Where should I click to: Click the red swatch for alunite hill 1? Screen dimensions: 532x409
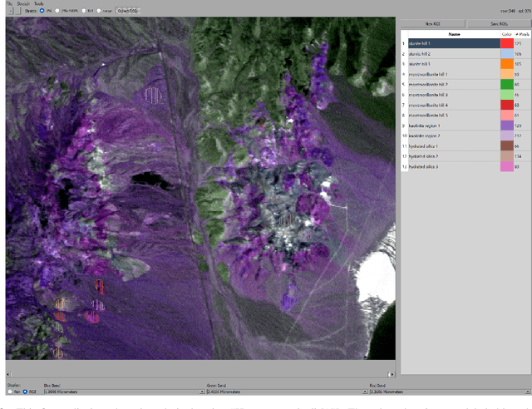pyautogui.click(x=506, y=43)
